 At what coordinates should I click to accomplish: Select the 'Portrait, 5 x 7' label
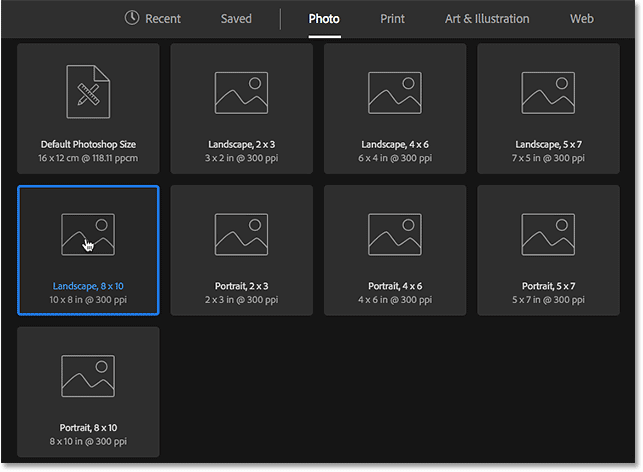point(548,286)
